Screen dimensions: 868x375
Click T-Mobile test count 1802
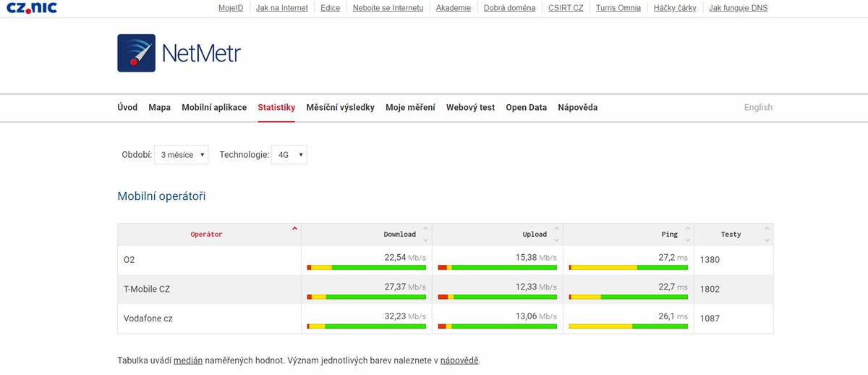710,289
